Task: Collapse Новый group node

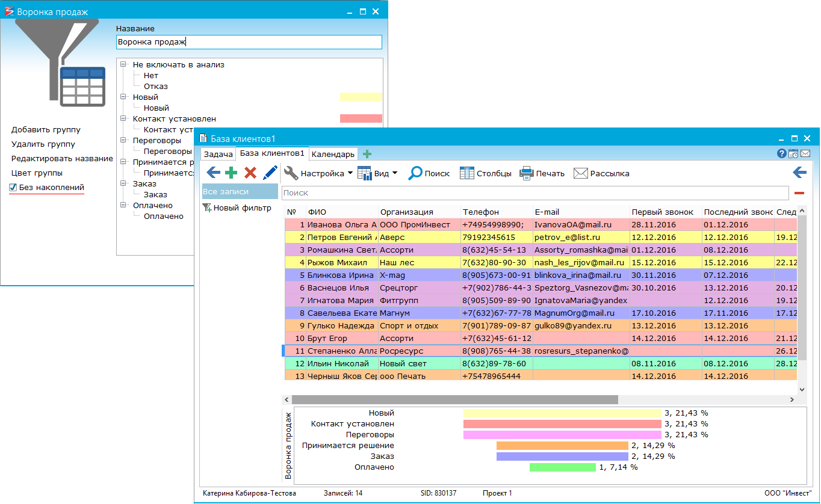Action: [124, 97]
